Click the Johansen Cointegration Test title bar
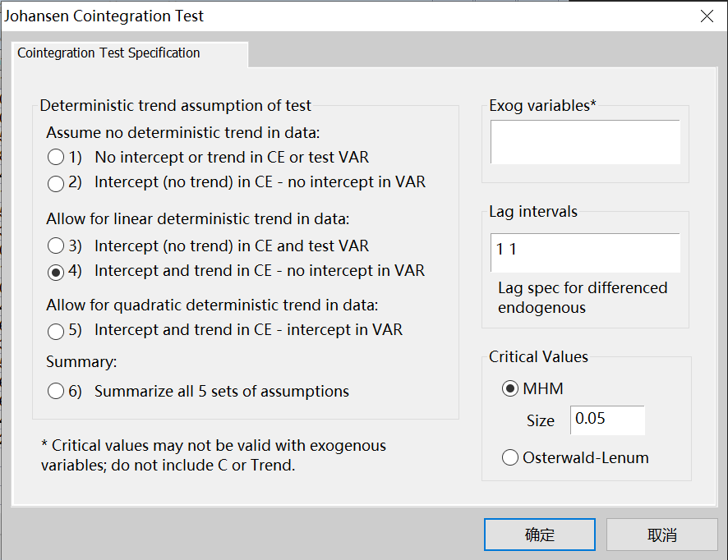The height and width of the screenshot is (560, 728). [329, 16]
